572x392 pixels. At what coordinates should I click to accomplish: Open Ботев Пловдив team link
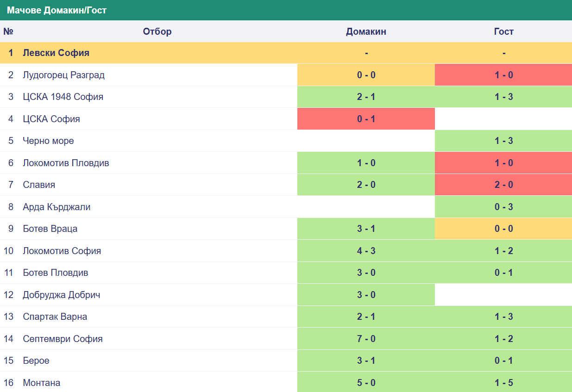[56, 273]
